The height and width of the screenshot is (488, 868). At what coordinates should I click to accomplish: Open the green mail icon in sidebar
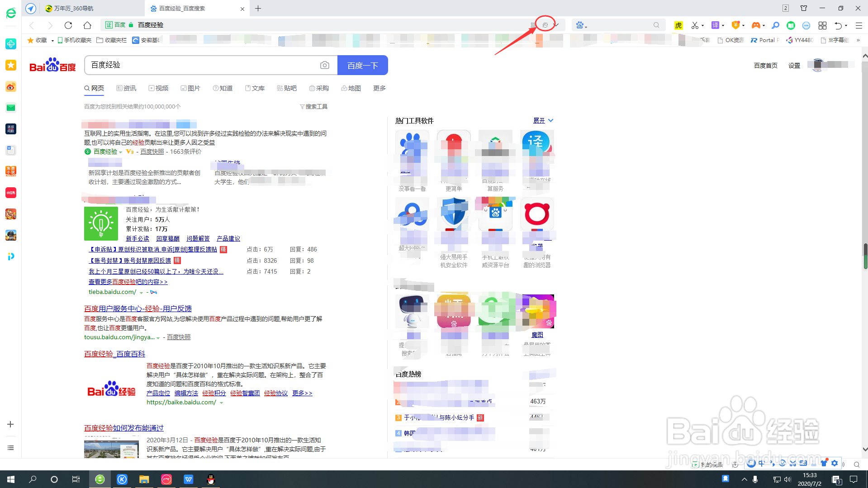coord(11,108)
